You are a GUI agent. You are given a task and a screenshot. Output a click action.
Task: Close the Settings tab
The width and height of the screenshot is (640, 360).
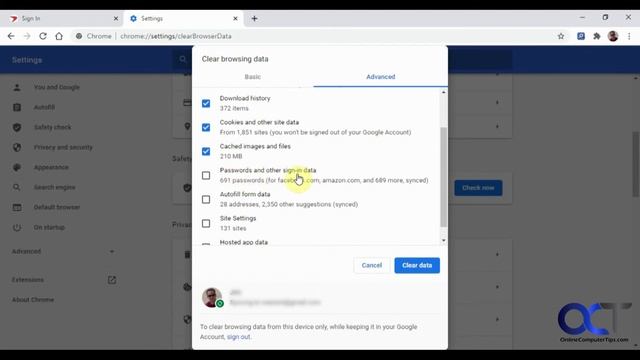click(236, 18)
